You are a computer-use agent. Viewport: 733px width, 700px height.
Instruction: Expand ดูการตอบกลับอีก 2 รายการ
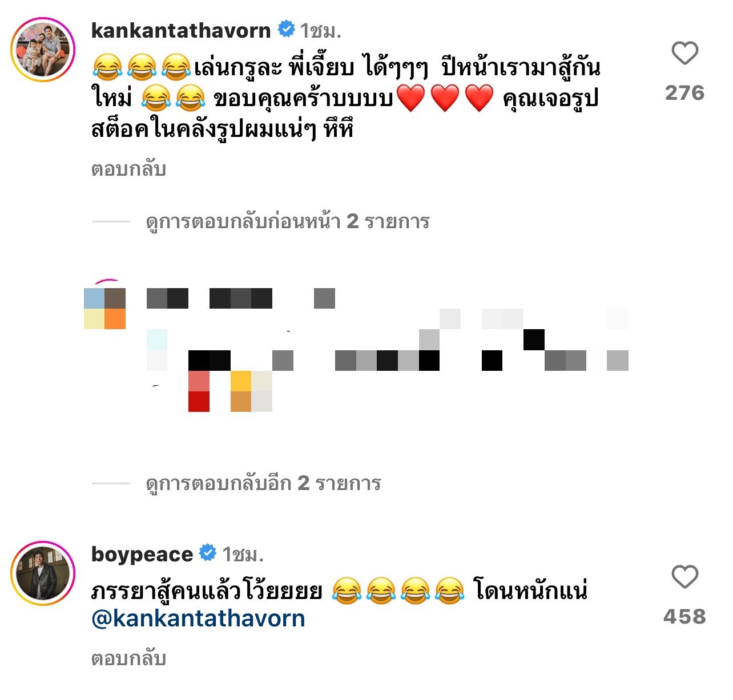point(263,484)
